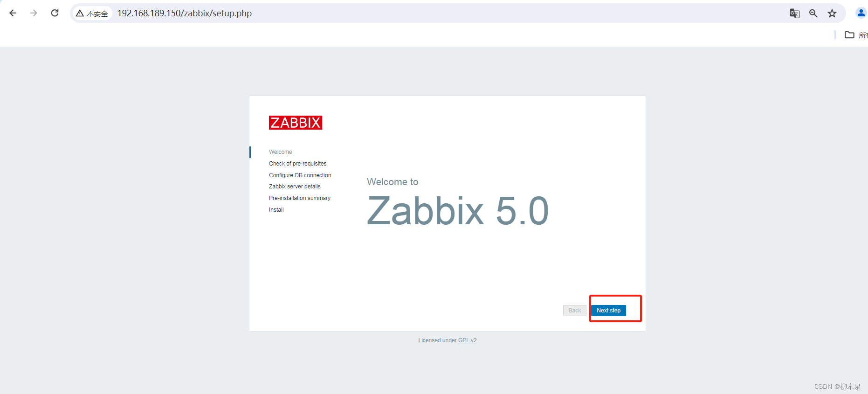Select the Welcome setup step
The height and width of the screenshot is (394, 868).
[281, 152]
